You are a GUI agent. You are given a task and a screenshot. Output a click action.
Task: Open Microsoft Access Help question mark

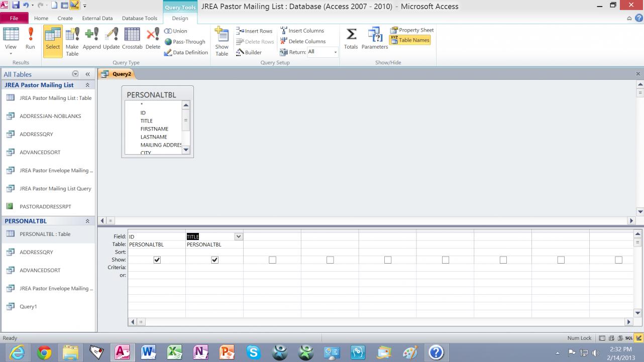[x=639, y=18]
